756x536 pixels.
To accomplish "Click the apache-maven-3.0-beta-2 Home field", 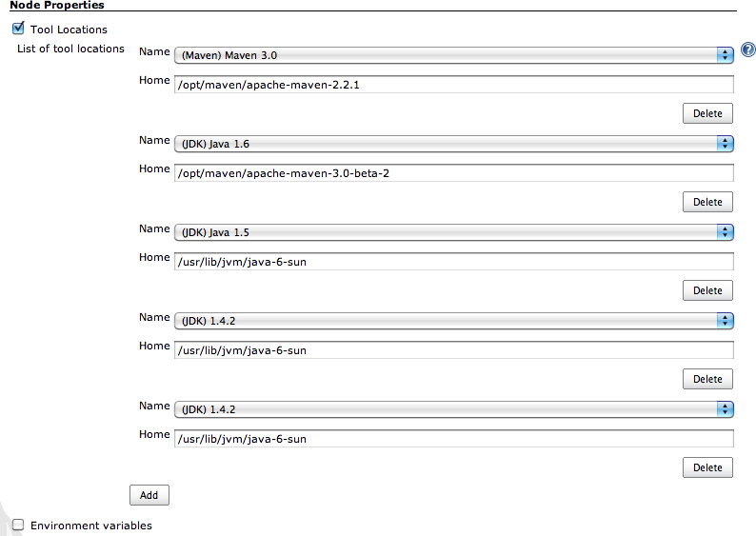I will [454, 173].
